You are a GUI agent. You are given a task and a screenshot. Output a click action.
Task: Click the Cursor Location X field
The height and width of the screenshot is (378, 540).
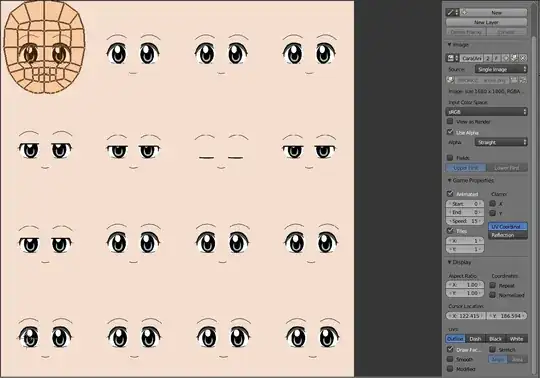pyautogui.click(x=466, y=316)
